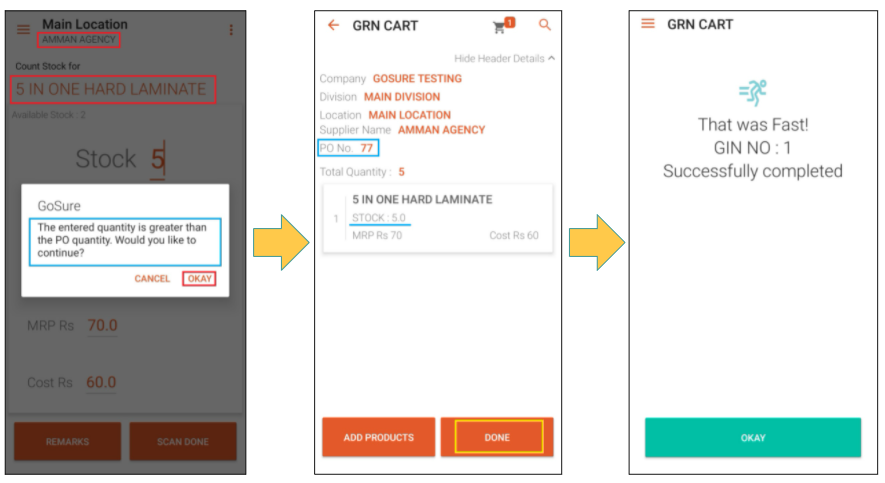Tap green OKAY button on success screen
The height and width of the screenshot is (483, 885).
pyautogui.click(x=753, y=438)
